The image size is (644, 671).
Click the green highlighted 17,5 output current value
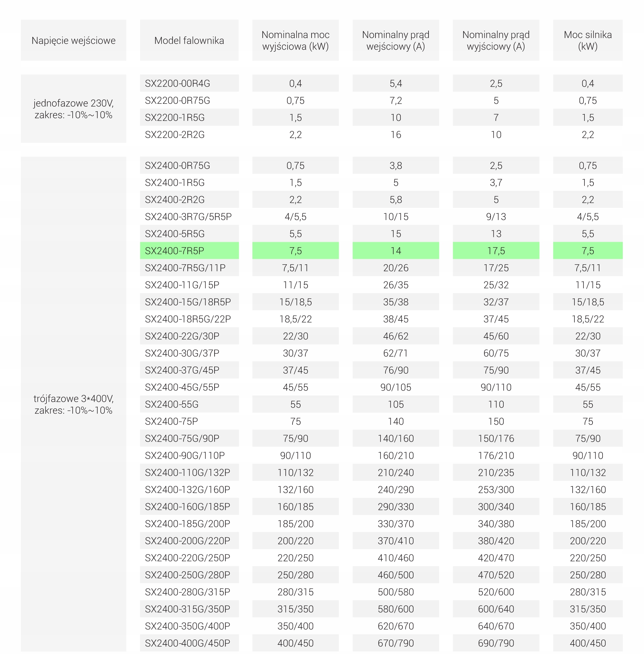click(x=496, y=251)
